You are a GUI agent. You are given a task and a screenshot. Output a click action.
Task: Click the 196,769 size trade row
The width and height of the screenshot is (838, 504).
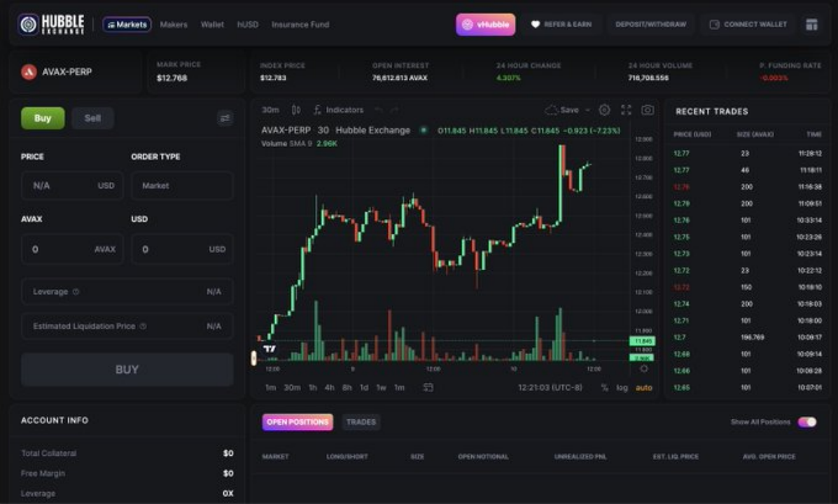point(748,337)
